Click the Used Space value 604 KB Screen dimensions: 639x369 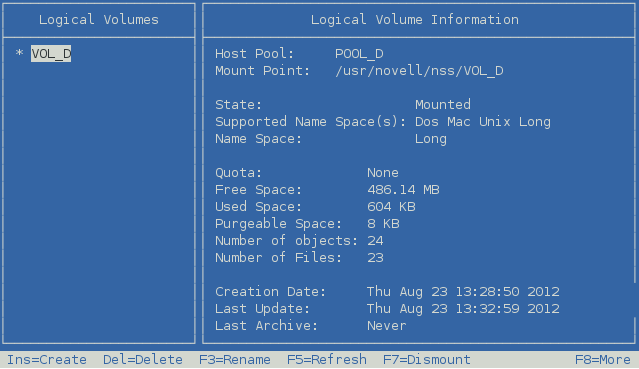pyautogui.click(x=391, y=207)
